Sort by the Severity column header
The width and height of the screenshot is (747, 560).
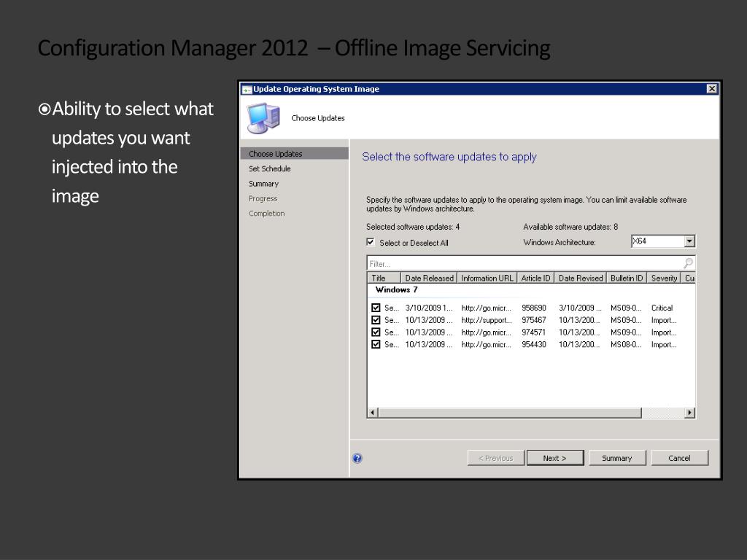click(664, 278)
